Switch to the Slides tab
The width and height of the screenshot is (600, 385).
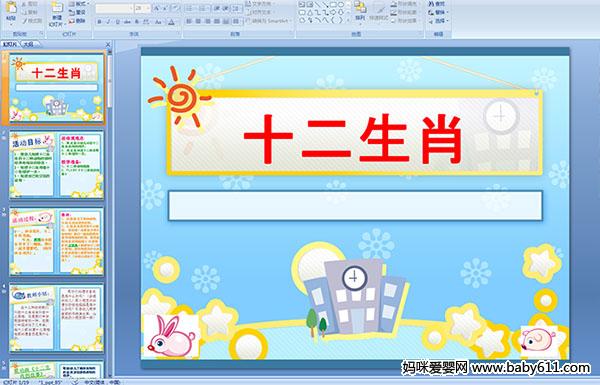[x=10, y=44]
